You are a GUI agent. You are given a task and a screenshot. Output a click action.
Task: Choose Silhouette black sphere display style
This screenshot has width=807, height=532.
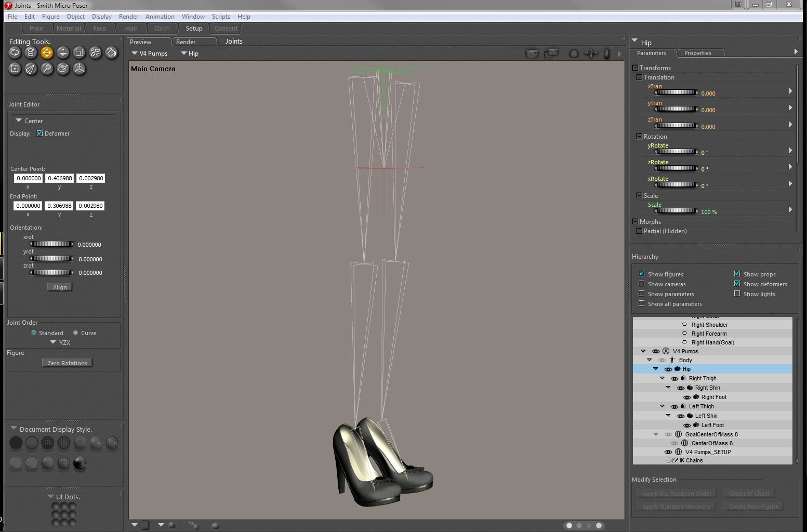coord(16,443)
